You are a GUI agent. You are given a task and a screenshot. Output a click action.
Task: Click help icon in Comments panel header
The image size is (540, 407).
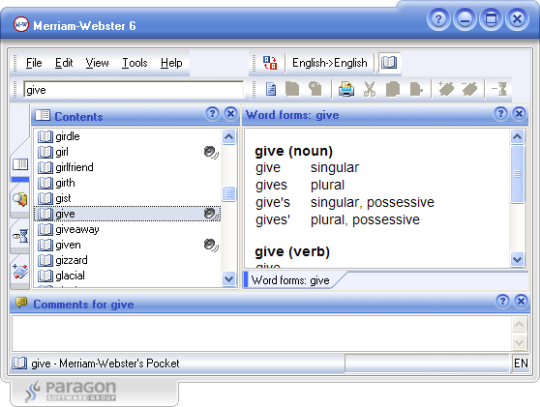(503, 301)
